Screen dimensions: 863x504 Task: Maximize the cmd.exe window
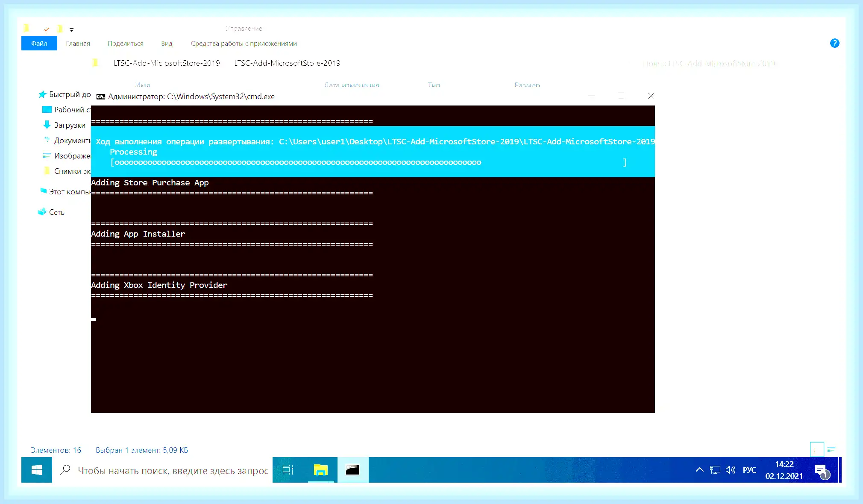pyautogui.click(x=621, y=96)
